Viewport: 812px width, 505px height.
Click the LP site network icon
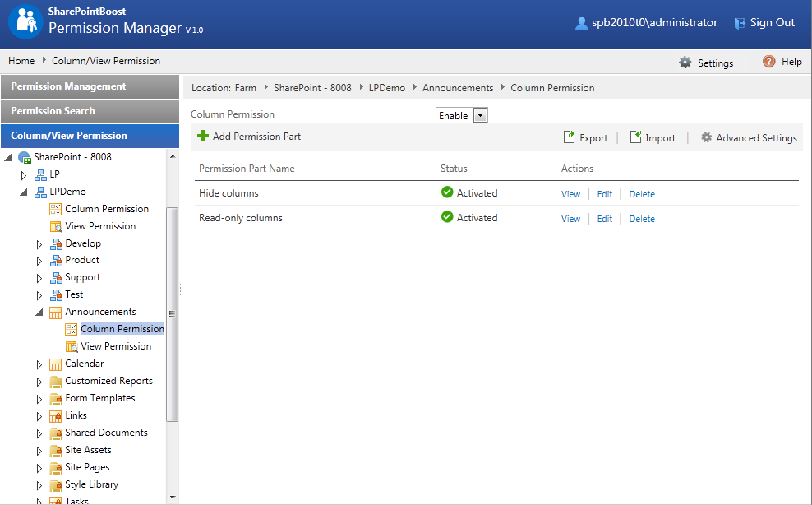coord(40,174)
